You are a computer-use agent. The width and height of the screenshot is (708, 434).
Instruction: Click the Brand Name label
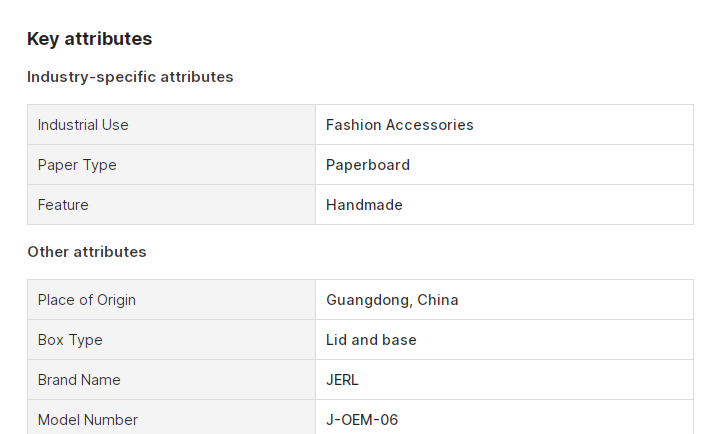(x=79, y=380)
